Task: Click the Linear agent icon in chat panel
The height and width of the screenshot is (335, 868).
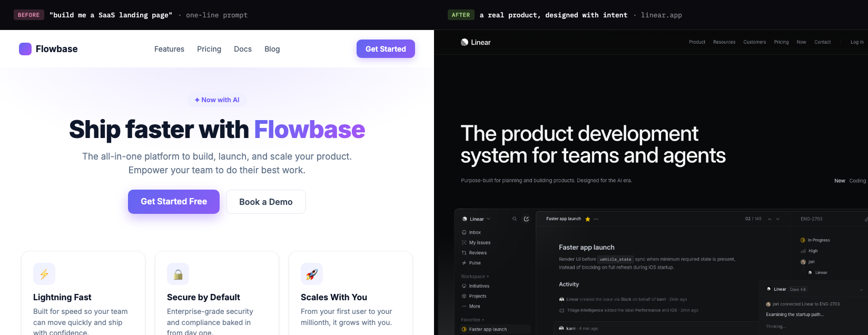Action: click(x=769, y=289)
